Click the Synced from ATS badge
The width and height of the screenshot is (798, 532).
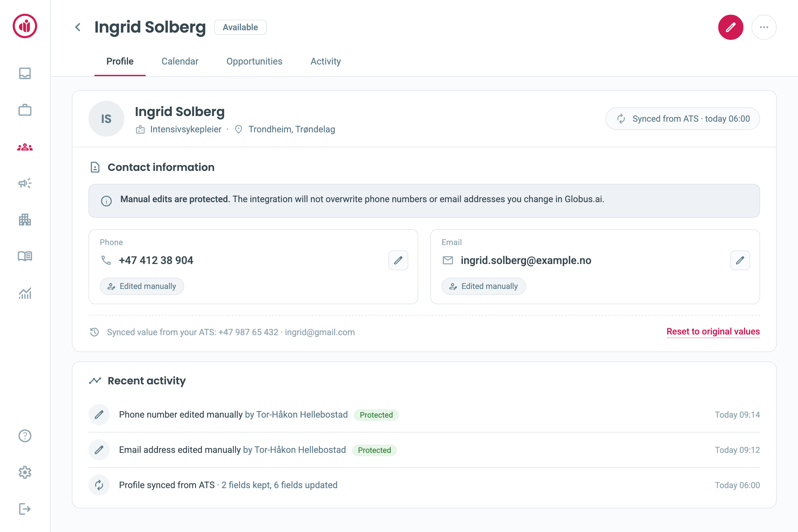click(x=683, y=119)
